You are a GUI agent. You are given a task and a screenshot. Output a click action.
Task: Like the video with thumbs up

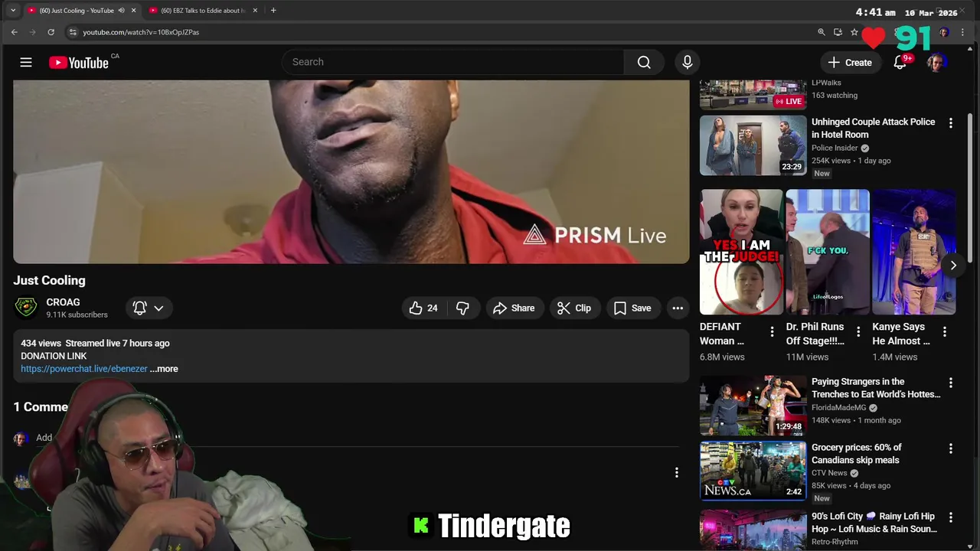(424, 308)
